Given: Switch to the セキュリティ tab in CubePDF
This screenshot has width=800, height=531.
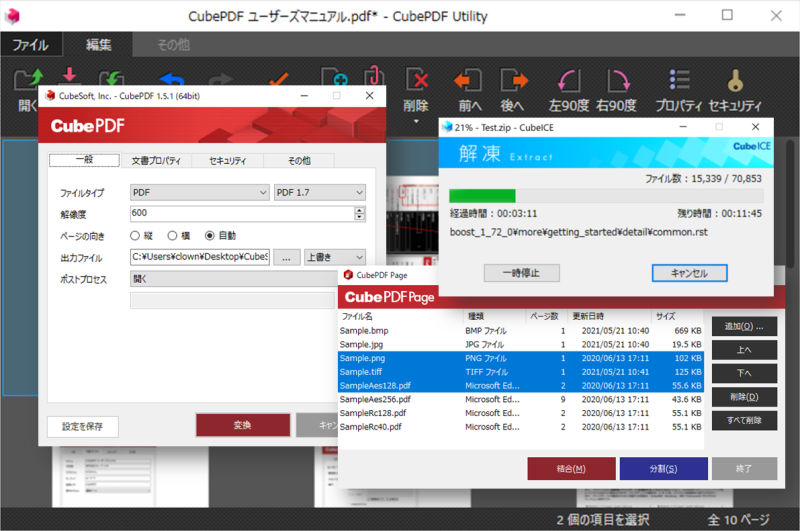Looking at the screenshot, I should pos(228,161).
